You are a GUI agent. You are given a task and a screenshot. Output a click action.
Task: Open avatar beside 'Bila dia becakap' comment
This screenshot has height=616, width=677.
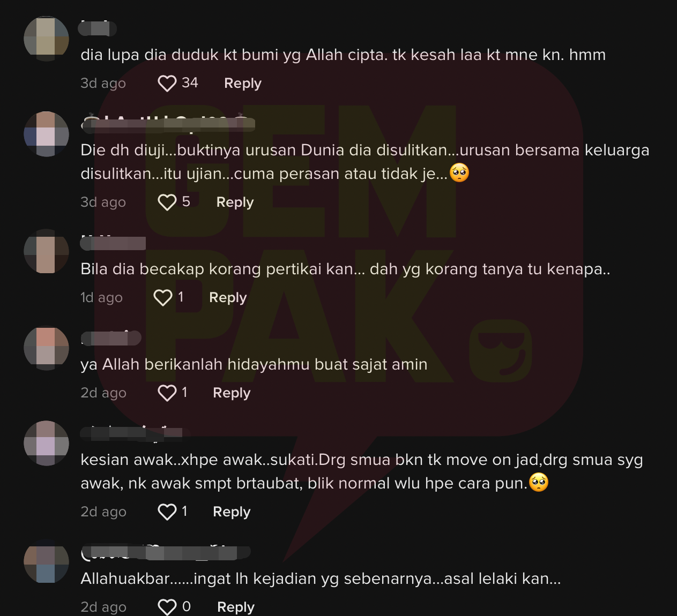(x=47, y=251)
